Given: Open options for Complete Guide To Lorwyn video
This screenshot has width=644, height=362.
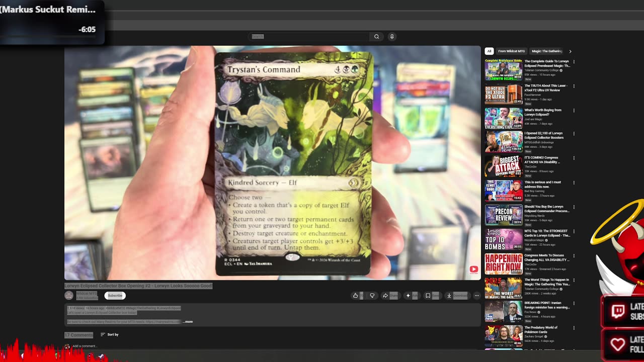Looking at the screenshot, I should coord(574,62).
